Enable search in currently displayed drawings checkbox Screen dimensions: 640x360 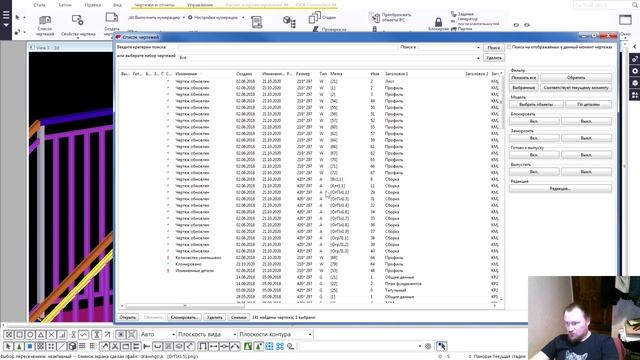coord(509,47)
